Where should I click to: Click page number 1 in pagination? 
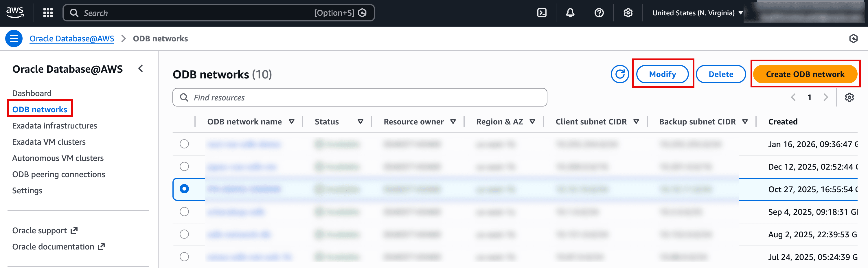point(809,98)
